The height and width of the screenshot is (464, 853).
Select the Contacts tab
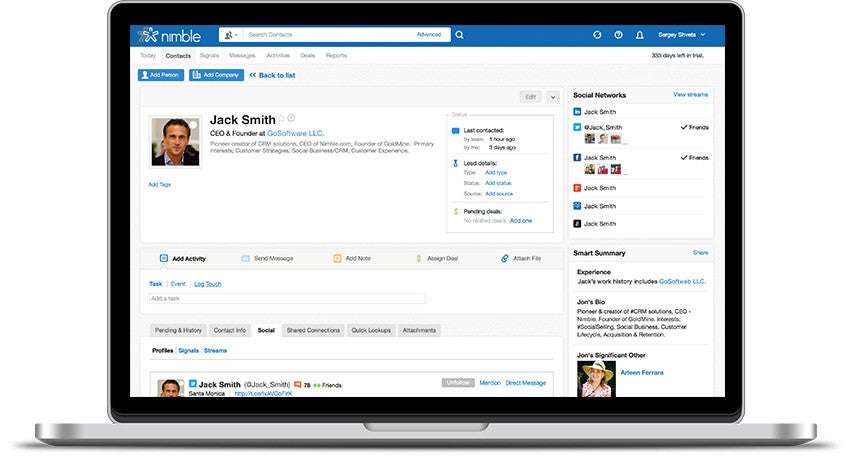tap(178, 55)
